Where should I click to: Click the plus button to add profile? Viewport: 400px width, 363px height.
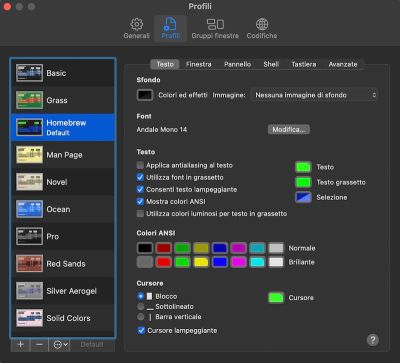coord(20,344)
